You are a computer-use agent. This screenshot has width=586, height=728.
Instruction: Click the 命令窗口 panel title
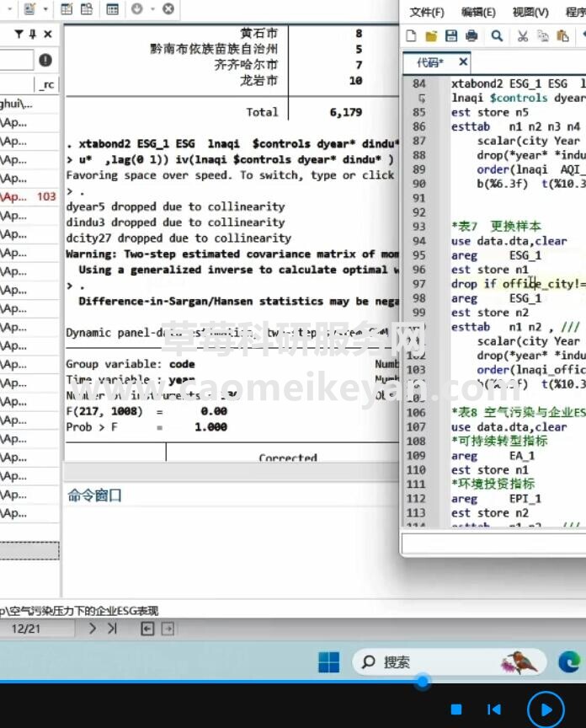click(94, 495)
